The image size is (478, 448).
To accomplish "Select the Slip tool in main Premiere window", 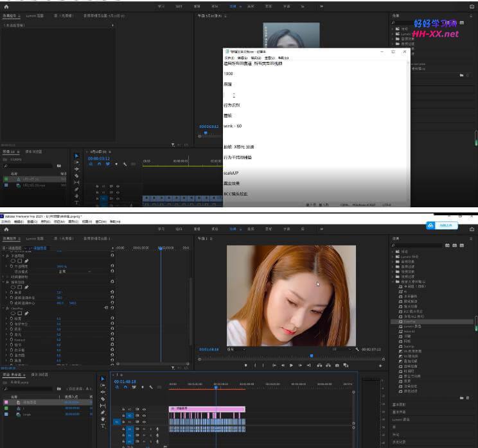I will [103, 406].
